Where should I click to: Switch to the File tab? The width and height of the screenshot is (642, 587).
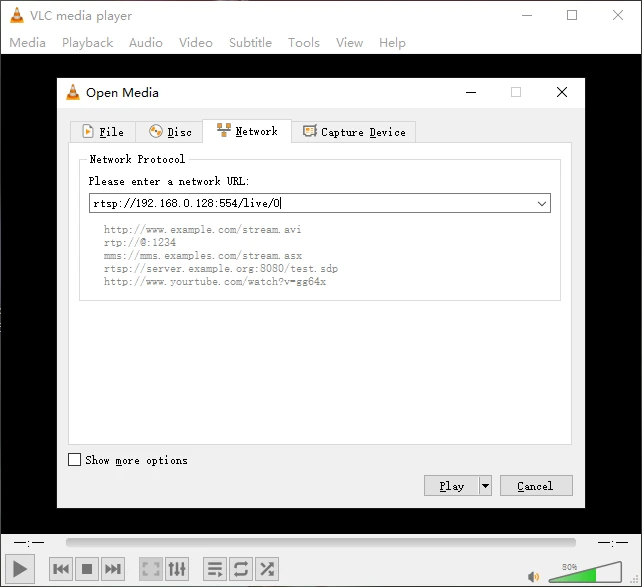pyautogui.click(x=103, y=132)
